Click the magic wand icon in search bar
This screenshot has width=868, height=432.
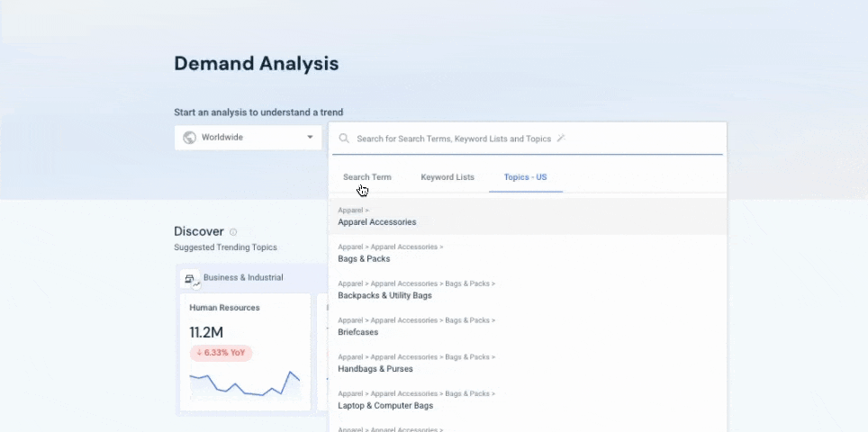point(561,139)
